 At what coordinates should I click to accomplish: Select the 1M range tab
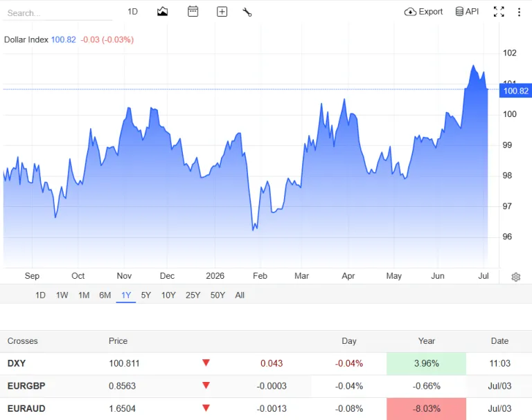tap(84, 295)
